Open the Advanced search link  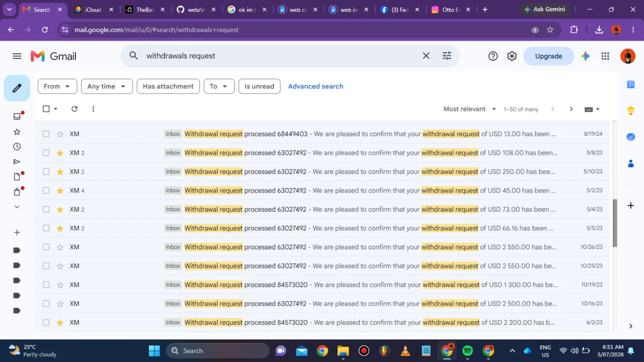tap(315, 86)
